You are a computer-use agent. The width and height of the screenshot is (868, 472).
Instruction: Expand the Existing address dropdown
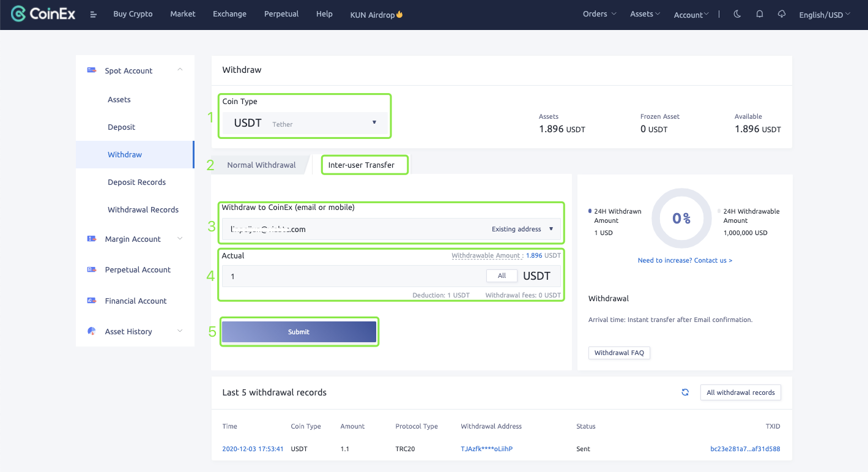[522, 229]
